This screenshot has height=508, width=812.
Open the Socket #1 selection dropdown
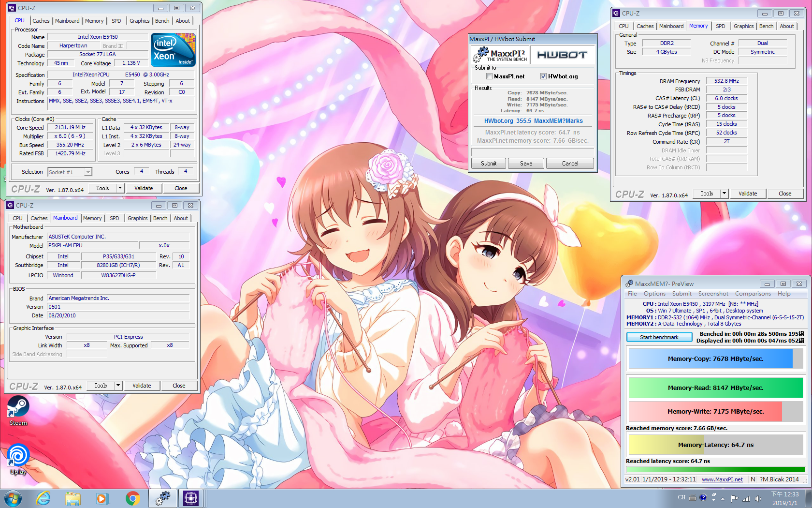pyautogui.click(x=87, y=172)
